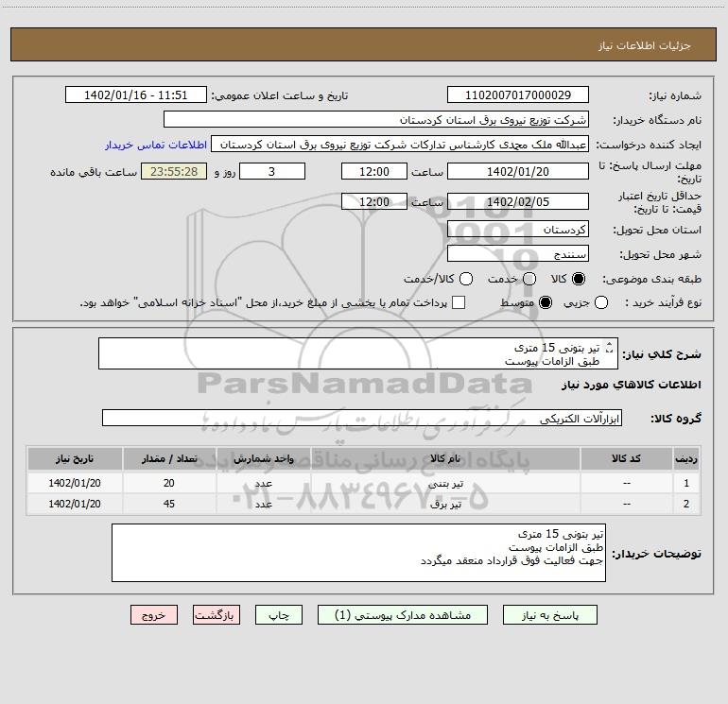Select the کالا radio button
The width and height of the screenshot is (728, 704).
pyautogui.click(x=579, y=279)
